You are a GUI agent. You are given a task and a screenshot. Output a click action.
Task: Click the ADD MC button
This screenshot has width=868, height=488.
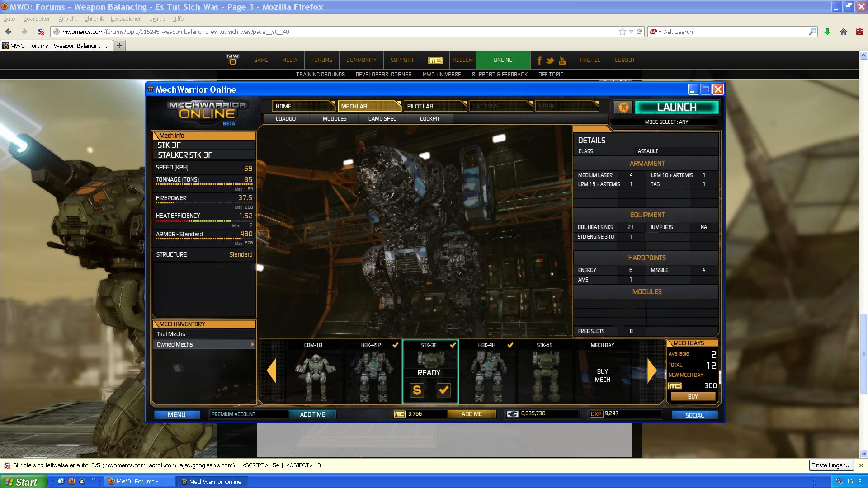[472, 414]
